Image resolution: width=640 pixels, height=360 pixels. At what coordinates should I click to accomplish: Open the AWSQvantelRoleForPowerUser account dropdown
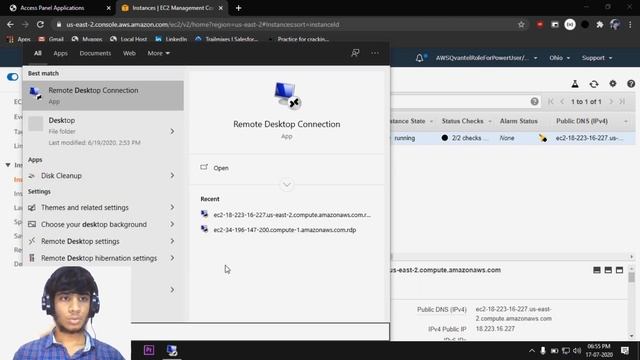pos(487,58)
